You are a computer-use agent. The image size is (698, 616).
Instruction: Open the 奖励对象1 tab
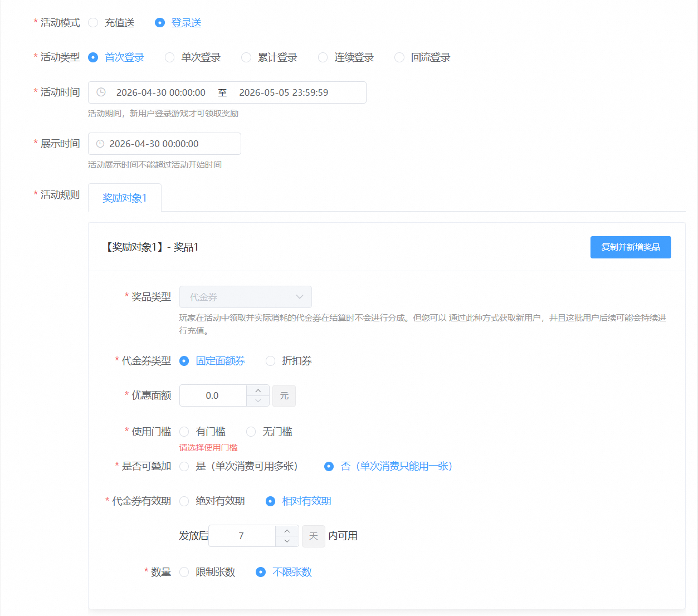pyautogui.click(x=125, y=198)
